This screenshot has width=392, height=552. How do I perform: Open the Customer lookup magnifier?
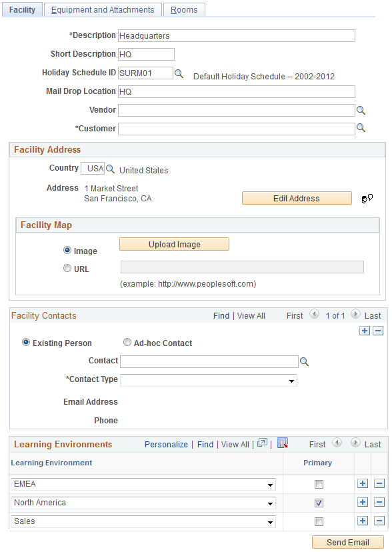click(x=361, y=129)
